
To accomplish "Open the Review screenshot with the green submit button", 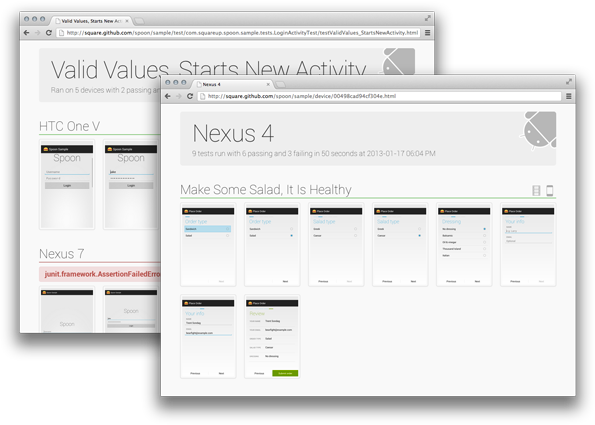I will [x=272, y=337].
